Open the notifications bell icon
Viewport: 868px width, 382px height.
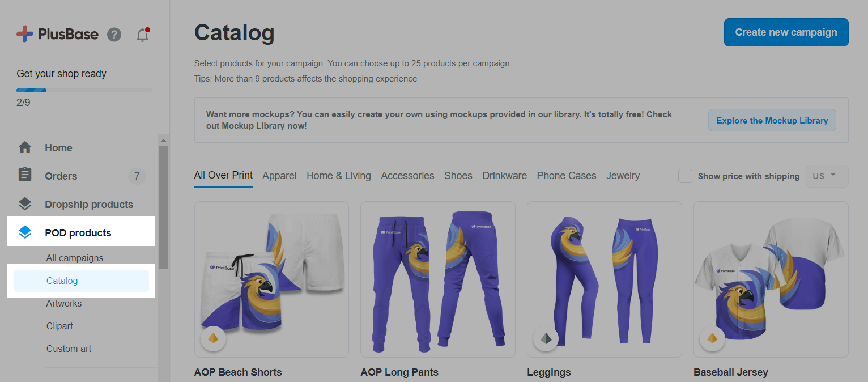143,35
